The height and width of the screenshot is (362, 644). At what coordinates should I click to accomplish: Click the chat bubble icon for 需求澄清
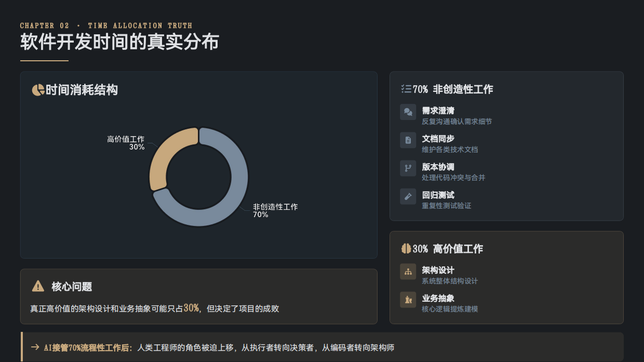tap(408, 112)
